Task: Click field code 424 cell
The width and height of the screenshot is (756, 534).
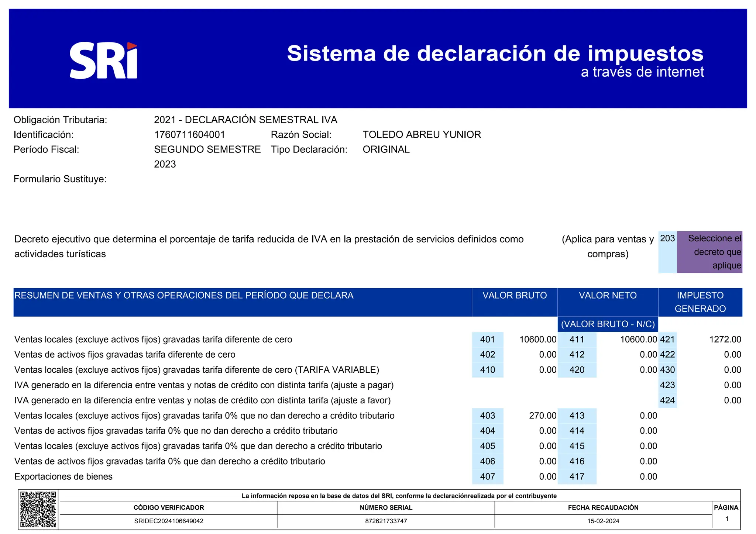Action: pos(667,400)
